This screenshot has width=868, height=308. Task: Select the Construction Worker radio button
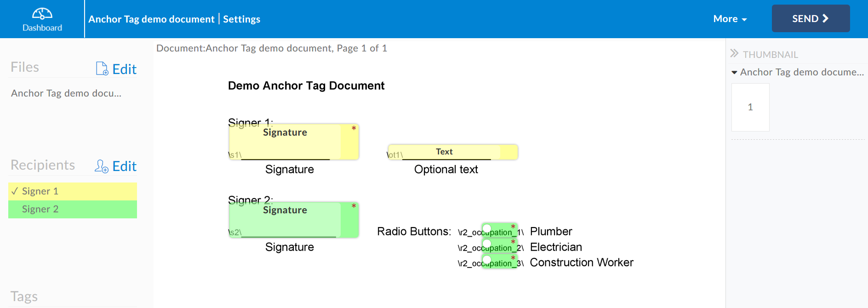tap(487, 260)
